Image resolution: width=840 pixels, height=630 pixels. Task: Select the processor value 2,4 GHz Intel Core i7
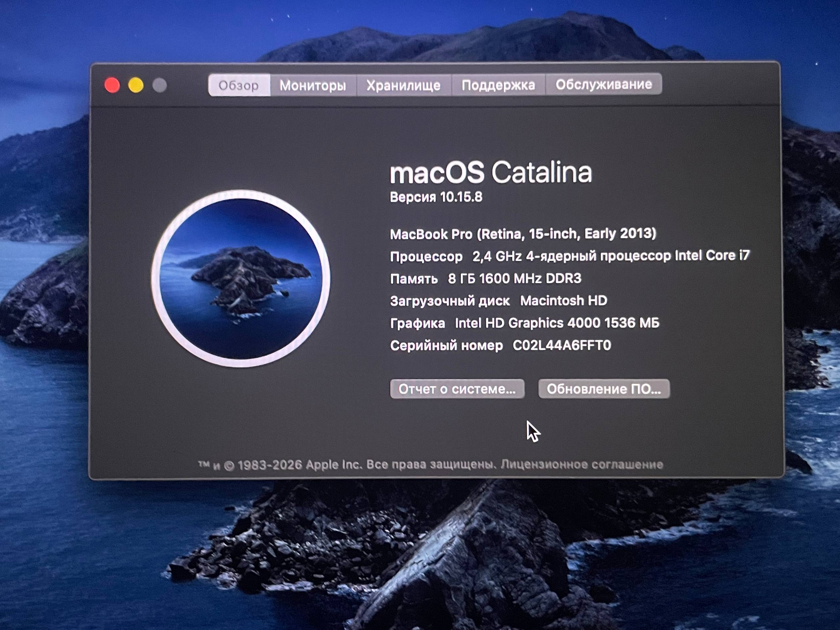pyautogui.click(x=611, y=256)
